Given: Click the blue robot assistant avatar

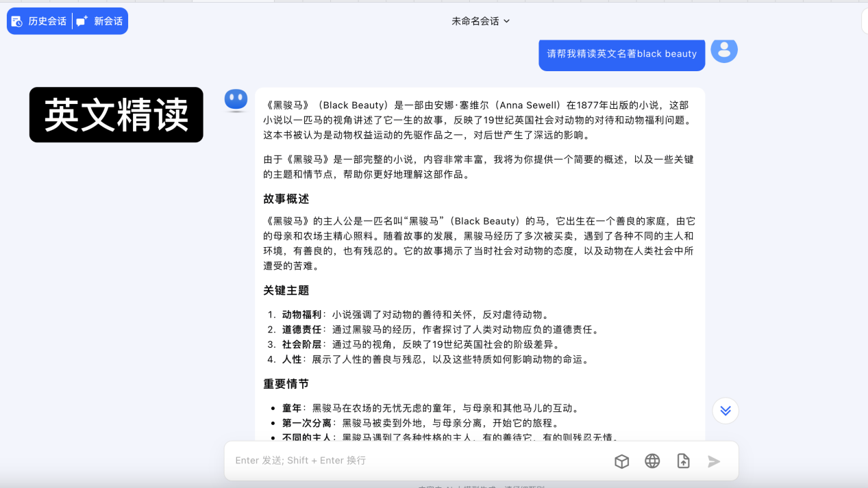Looking at the screenshot, I should (x=236, y=100).
